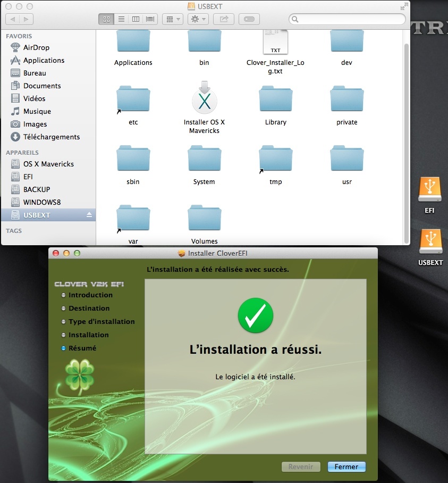Image resolution: width=448 pixels, height=483 pixels.
Task: Select the sbin folder
Action: point(133,158)
